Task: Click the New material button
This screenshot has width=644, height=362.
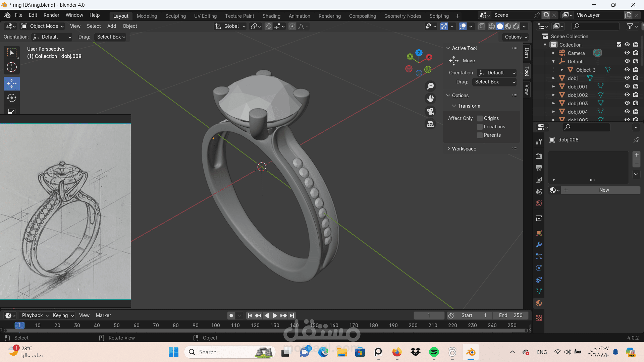Action: click(x=604, y=190)
